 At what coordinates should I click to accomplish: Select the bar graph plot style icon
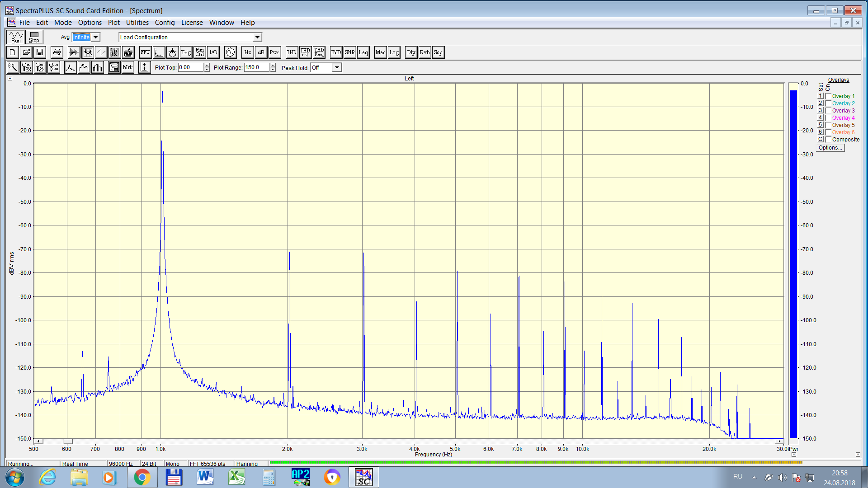[x=98, y=68]
